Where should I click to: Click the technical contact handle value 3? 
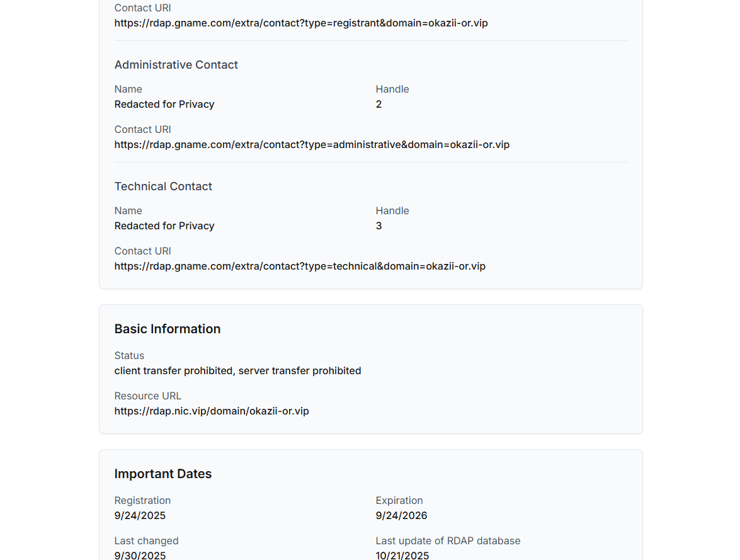(379, 226)
